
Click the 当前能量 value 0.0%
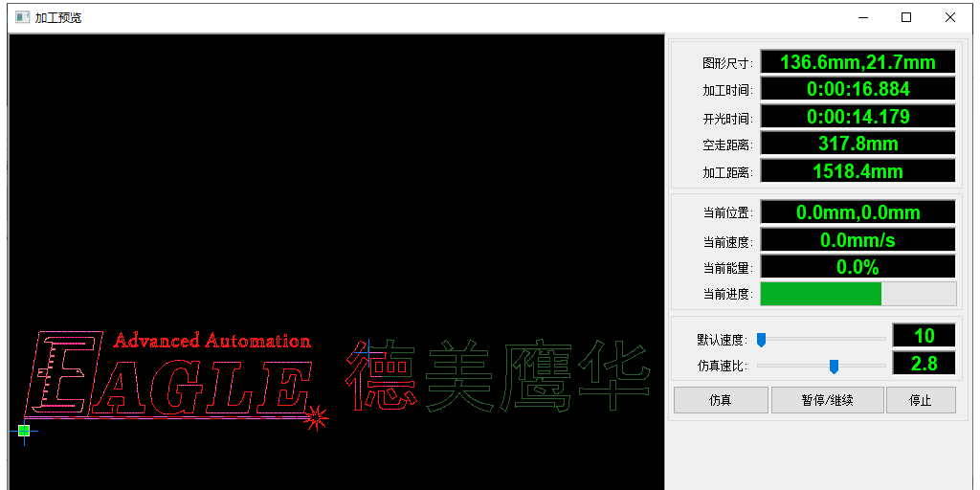[857, 267]
